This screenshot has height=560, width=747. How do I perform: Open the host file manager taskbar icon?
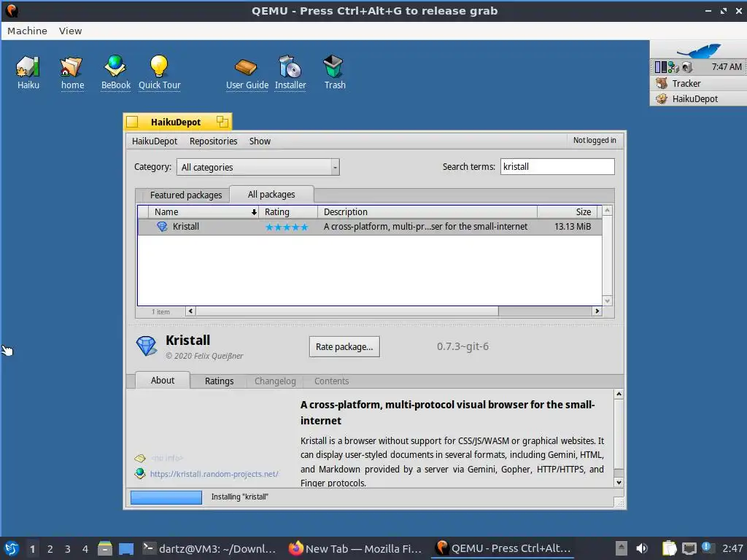pyautogui.click(x=105, y=548)
